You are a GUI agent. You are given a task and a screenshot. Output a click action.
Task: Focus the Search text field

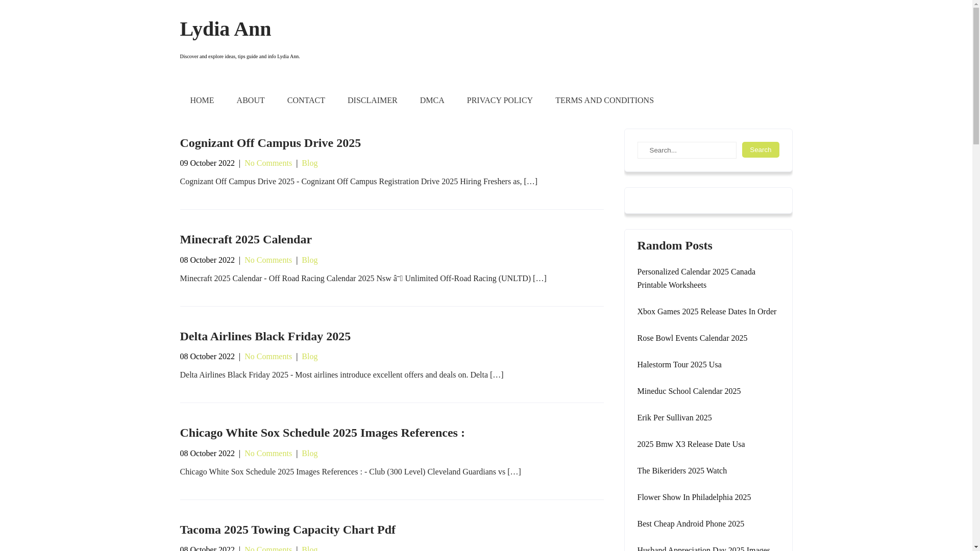[687, 150]
